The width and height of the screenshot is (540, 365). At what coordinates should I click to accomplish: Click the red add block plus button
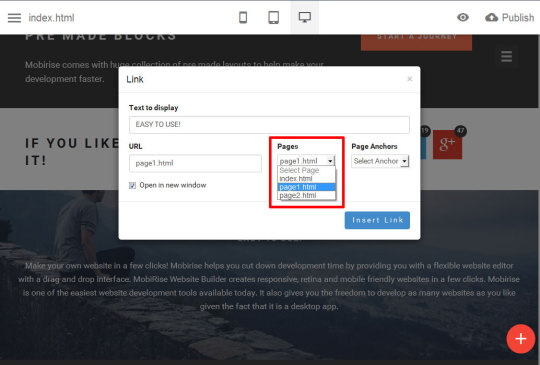521,339
